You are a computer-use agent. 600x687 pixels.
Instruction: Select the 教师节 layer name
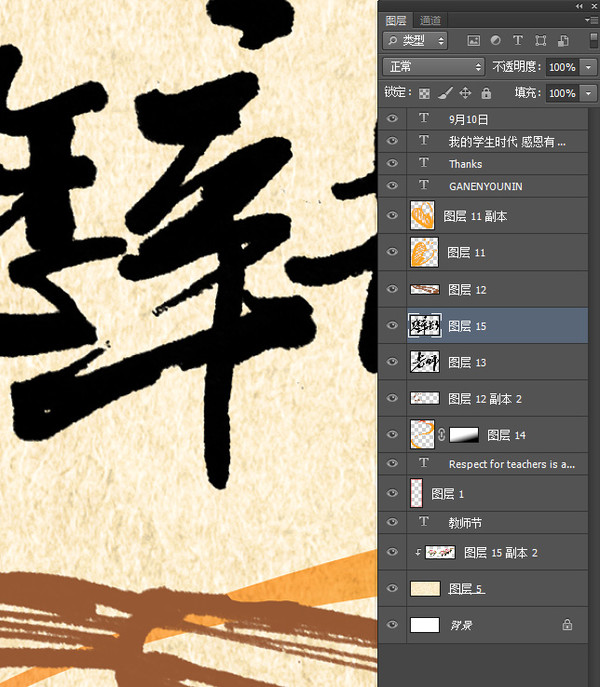point(465,523)
